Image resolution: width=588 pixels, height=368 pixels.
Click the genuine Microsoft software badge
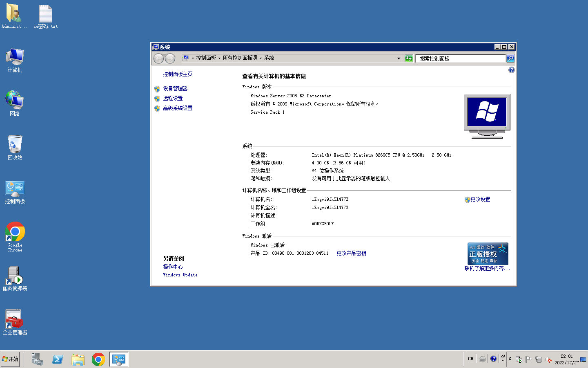click(x=488, y=254)
